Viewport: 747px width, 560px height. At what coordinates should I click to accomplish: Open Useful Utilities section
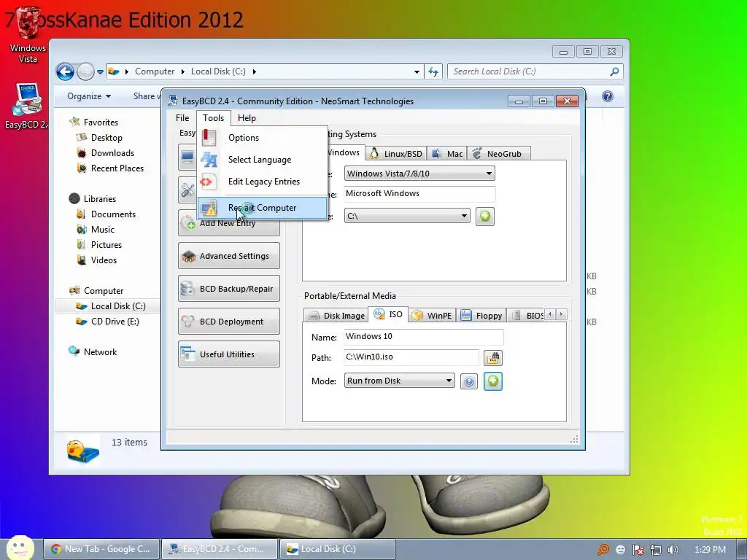(229, 354)
